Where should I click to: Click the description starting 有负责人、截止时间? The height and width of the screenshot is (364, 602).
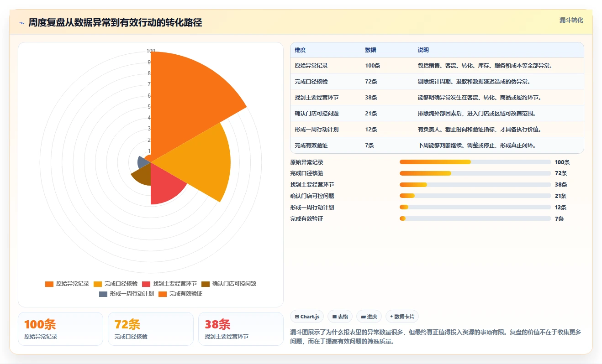click(480, 130)
